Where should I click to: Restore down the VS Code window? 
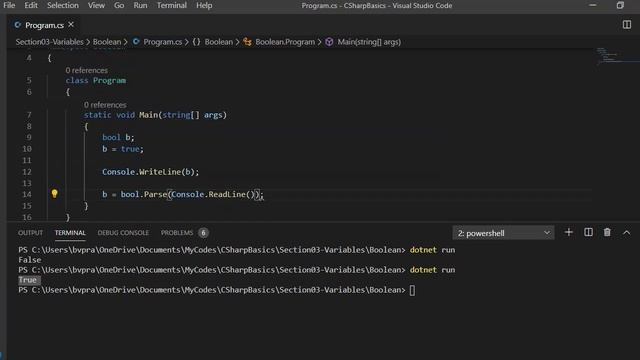tap(620, 5)
